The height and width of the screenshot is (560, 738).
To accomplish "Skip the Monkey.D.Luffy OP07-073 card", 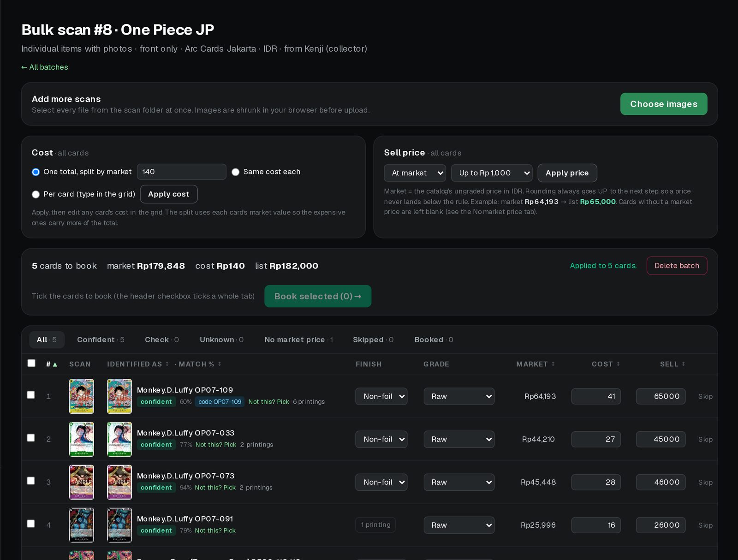I will pos(705,482).
